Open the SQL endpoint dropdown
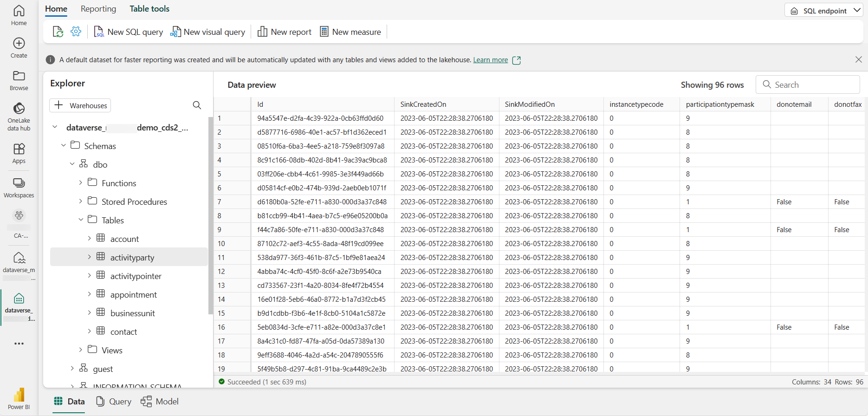Viewport: 868px width, 416px height. pos(823,10)
